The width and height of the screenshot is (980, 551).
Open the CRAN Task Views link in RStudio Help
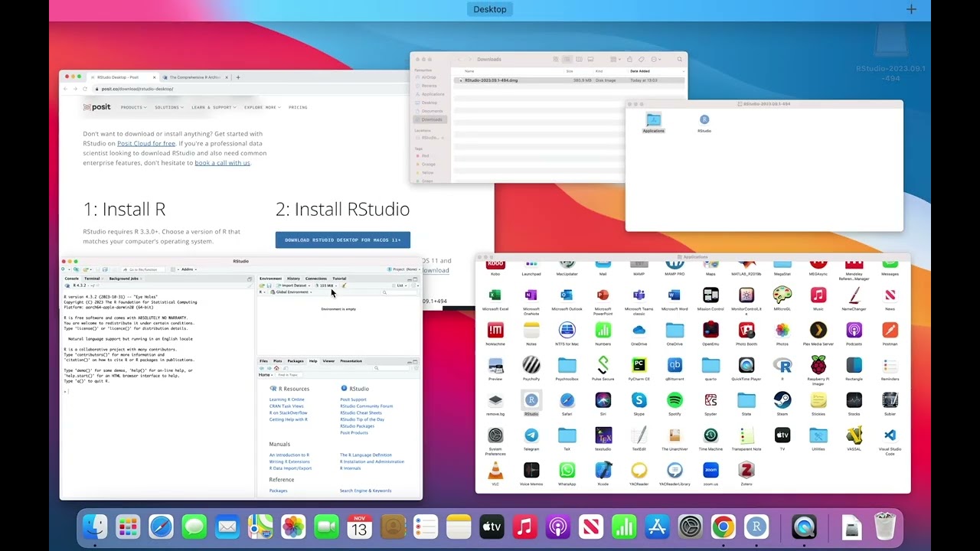(286, 406)
